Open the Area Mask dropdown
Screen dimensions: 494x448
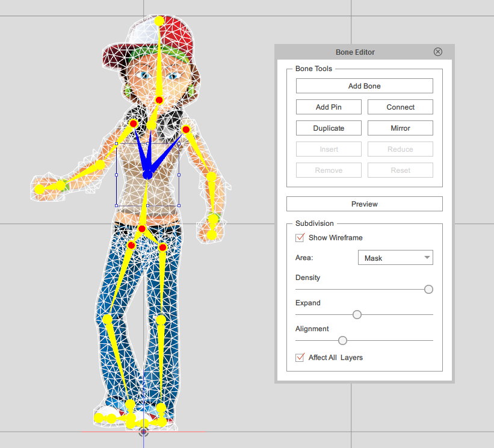tap(395, 258)
